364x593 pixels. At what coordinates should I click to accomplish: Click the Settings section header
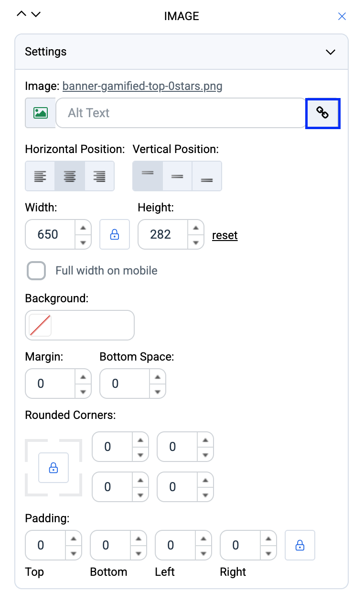[x=182, y=52]
